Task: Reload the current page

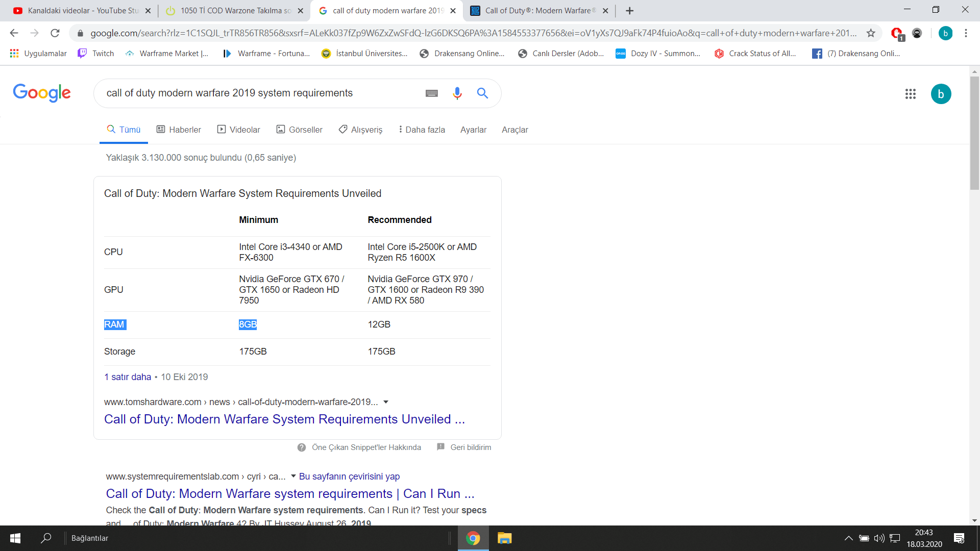Action: point(55,33)
